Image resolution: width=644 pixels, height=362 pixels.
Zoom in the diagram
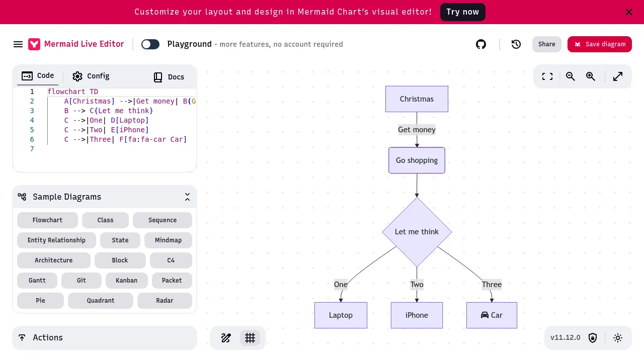[x=591, y=76]
